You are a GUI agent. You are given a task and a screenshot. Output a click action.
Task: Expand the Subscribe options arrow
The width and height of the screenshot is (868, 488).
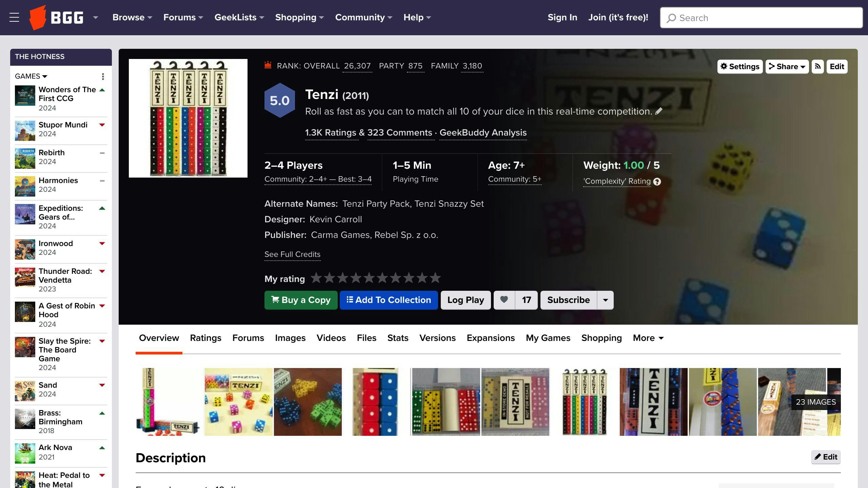[x=606, y=300]
